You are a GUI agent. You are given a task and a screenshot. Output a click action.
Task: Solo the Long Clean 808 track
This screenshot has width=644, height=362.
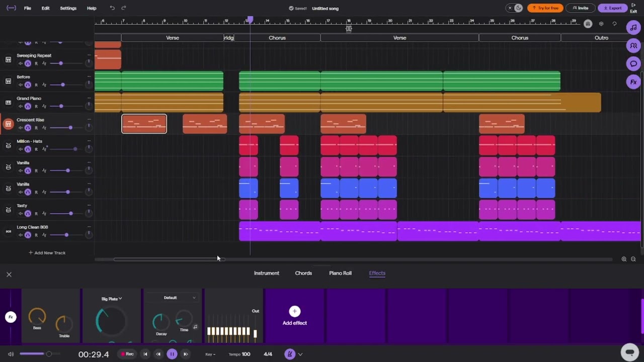28,235
